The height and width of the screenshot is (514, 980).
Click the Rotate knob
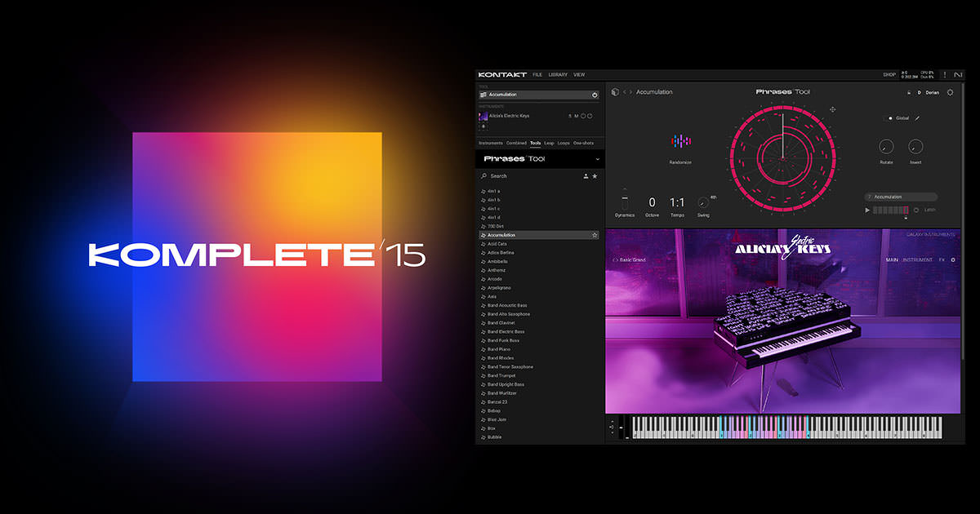[886, 147]
